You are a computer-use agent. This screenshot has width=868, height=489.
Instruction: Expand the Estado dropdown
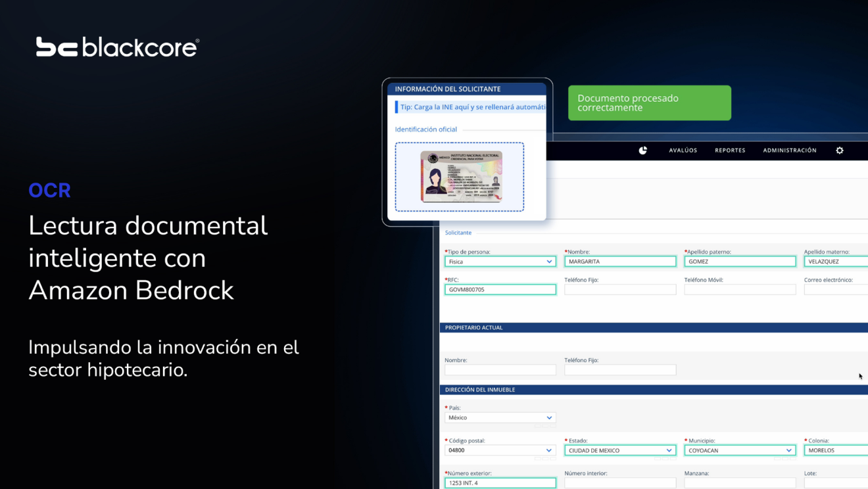(620, 450)
